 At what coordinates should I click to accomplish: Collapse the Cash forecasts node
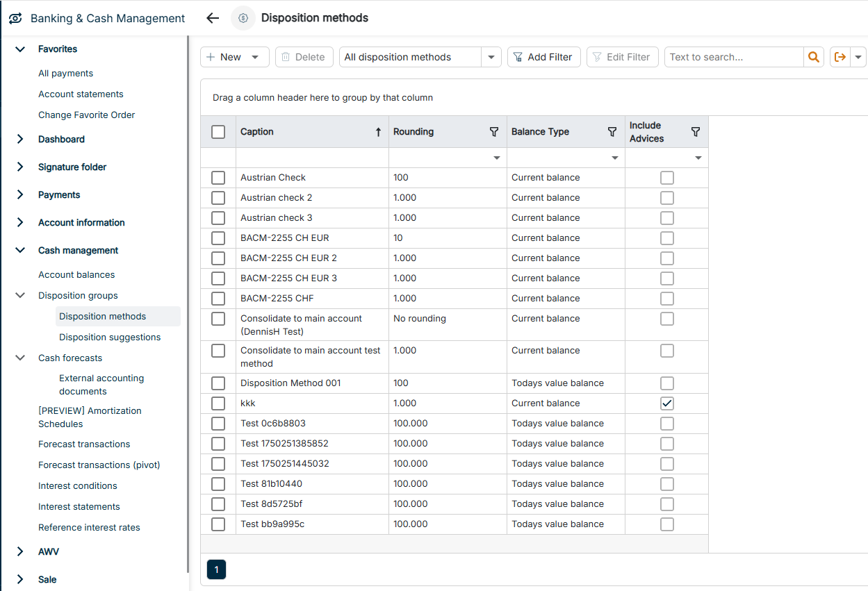[x=20, y=358]
